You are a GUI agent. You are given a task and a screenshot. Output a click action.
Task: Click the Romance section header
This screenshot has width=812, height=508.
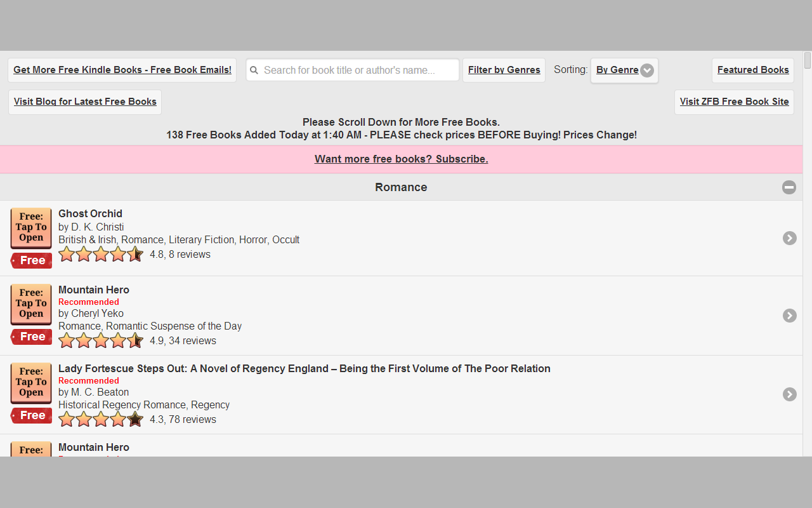point(401,187)
